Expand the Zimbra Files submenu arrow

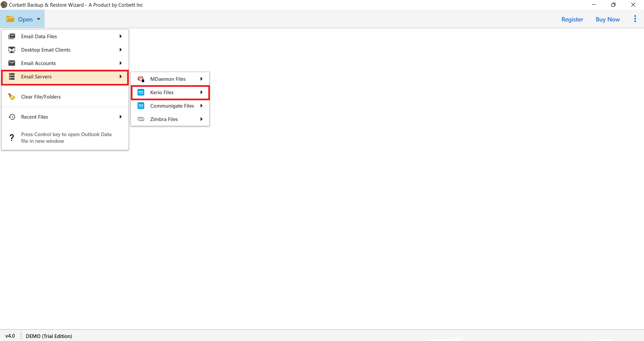tap(201, 119)
